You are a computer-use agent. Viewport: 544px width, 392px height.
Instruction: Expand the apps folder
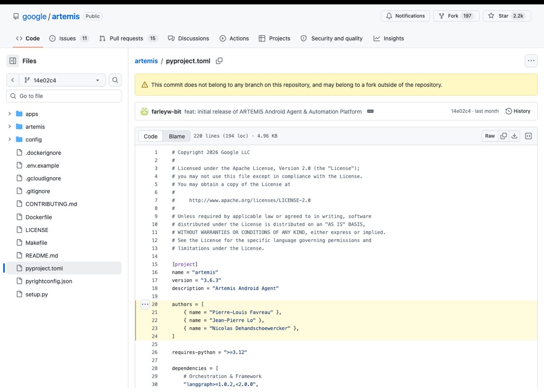pyautogui.click(x=10, y=114)
